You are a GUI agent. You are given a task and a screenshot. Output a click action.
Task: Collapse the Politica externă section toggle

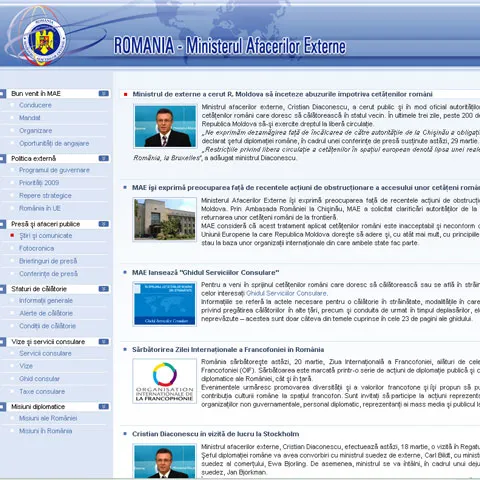pyautogui.click(x=104, y=158)
